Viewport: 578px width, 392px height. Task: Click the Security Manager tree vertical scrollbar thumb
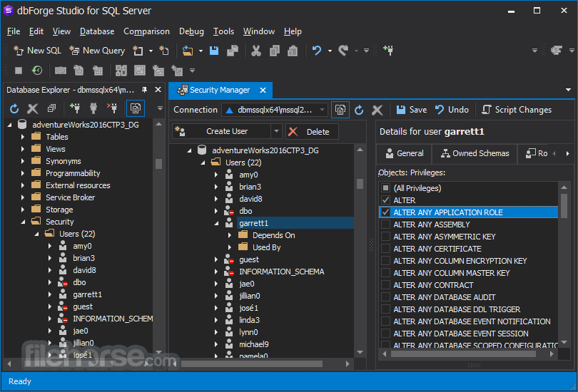click(360, 184)
